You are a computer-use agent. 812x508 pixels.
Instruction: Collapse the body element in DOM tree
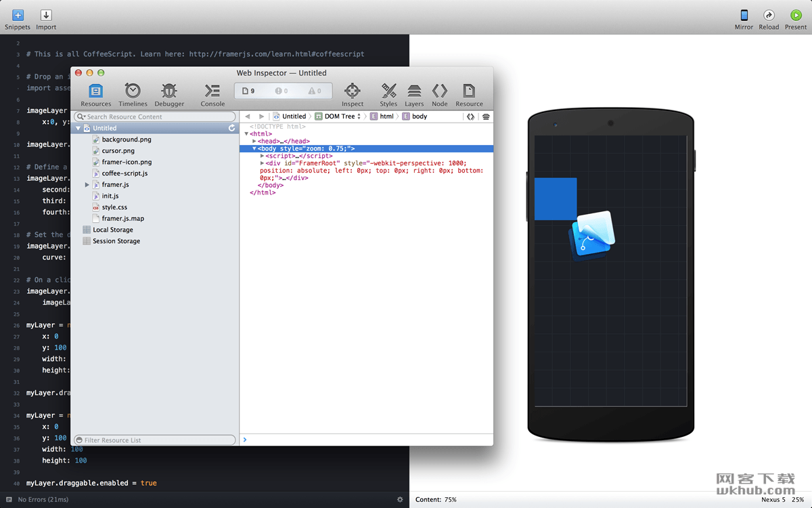(x=254, y=148)
